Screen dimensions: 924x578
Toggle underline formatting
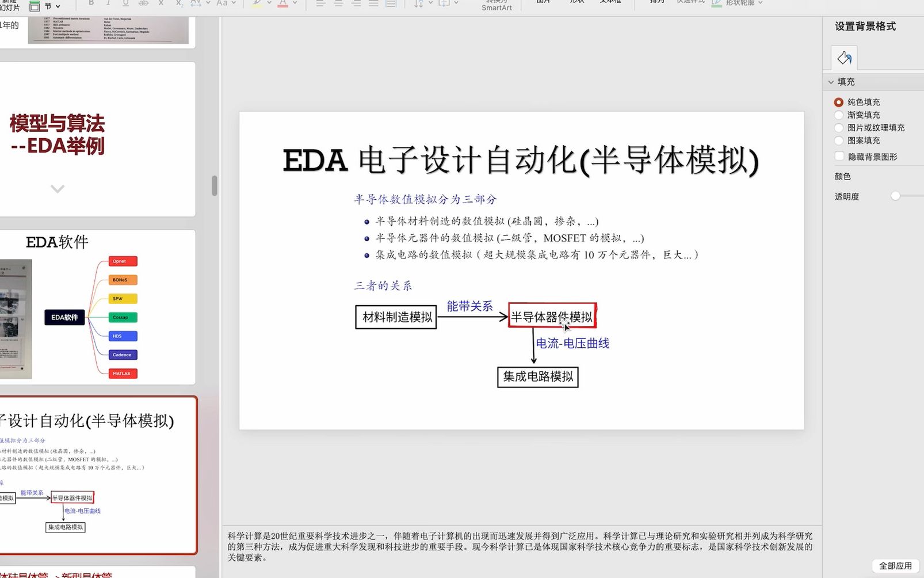[x=125, y=3]
